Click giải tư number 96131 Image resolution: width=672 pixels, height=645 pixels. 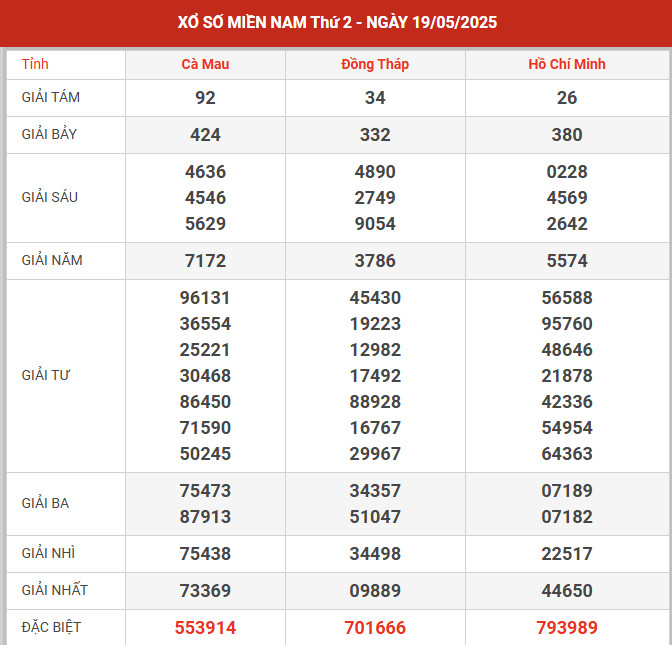(205, 298)
